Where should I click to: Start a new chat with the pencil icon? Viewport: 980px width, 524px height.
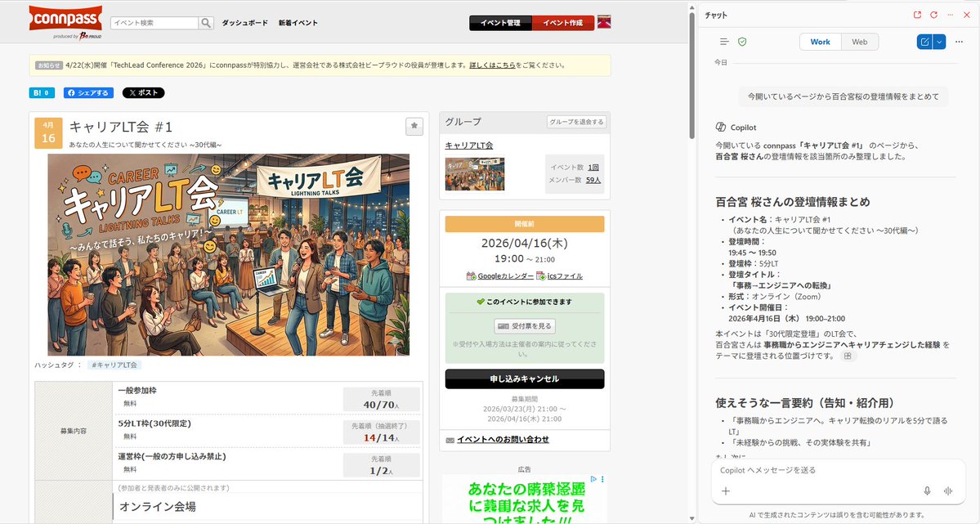pos(924,41)
